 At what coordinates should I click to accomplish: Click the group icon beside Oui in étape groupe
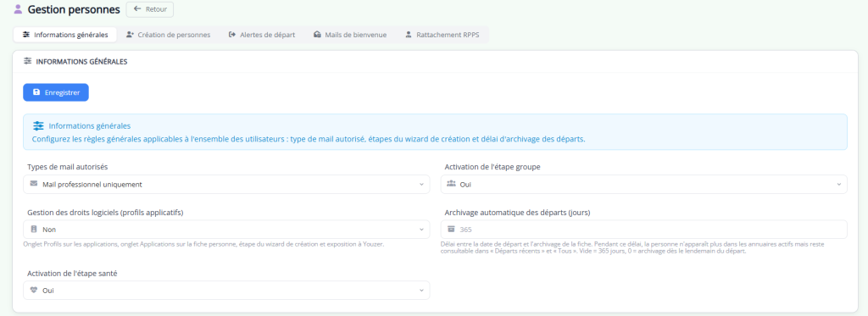(x=451, y=184)
